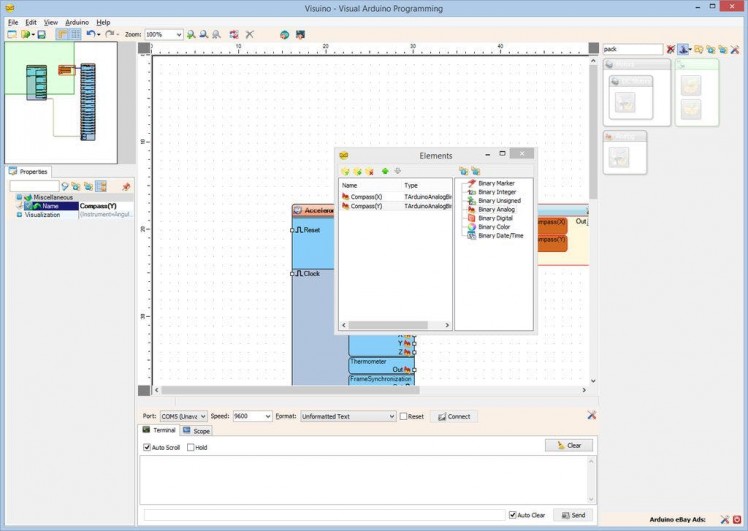
Task: Expand the Visualization property
Action: coord(19,215)
